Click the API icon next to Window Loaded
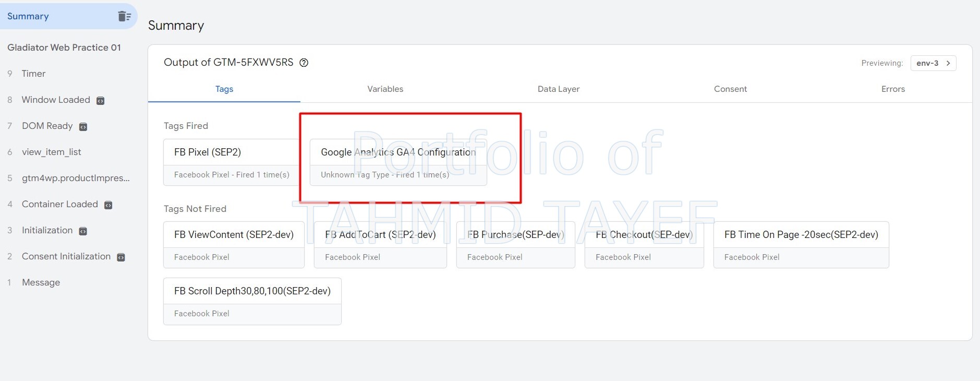The image size is (980, 381). (101, 101)
